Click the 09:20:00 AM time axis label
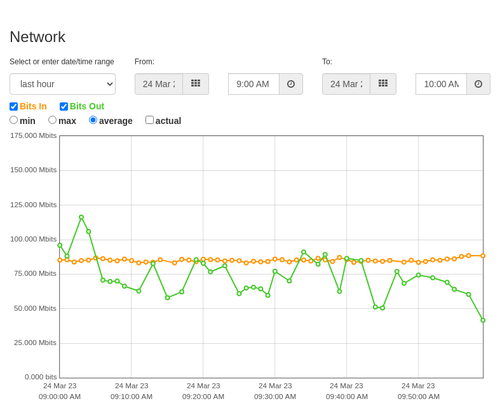The width and height of the screenshot is (500, 403). click(203, 397)
